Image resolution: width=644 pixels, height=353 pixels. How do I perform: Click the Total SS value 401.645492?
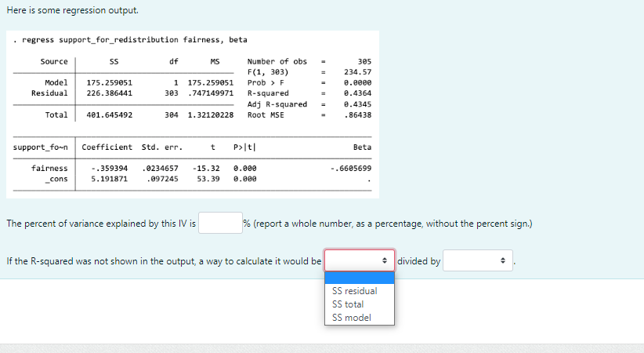click(109, 115)
